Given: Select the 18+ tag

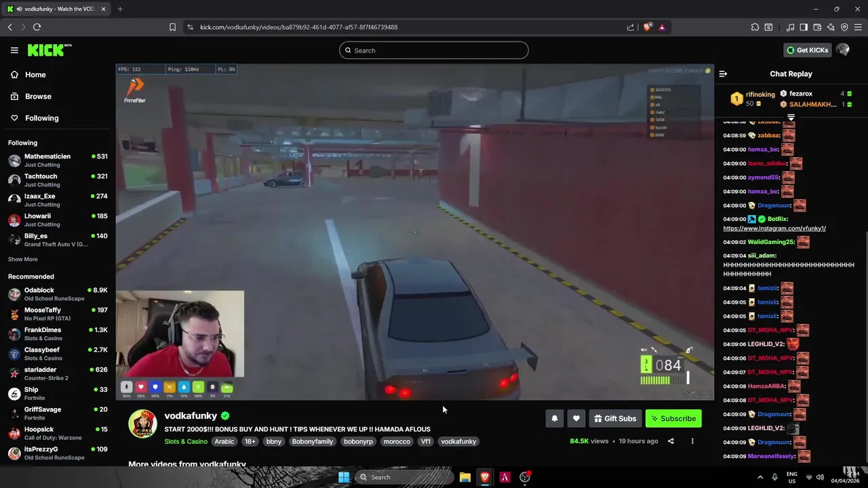Looking at the screenshot, I should coord(250,441).
